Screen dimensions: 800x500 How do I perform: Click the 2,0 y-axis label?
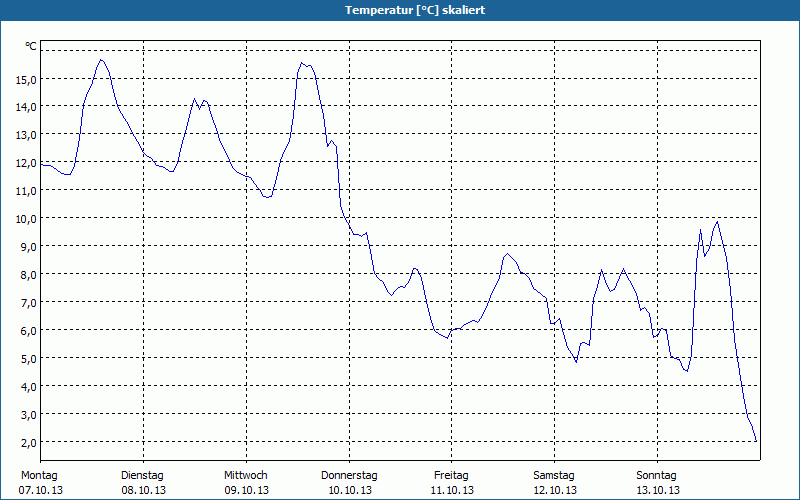[25, 443]
